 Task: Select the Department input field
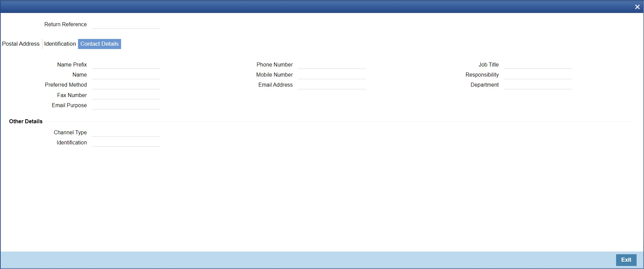point(537,85)
